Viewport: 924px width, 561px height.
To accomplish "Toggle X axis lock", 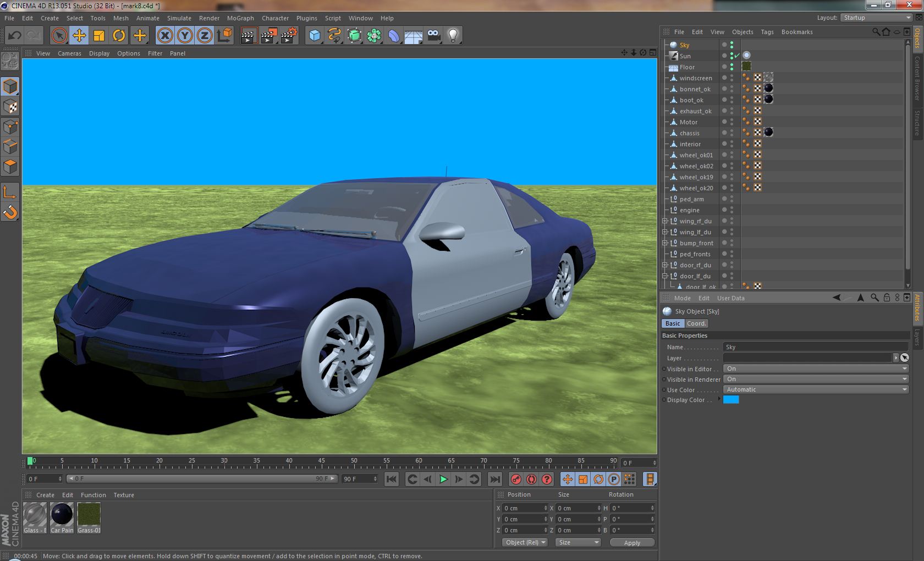I will [165, 36].
